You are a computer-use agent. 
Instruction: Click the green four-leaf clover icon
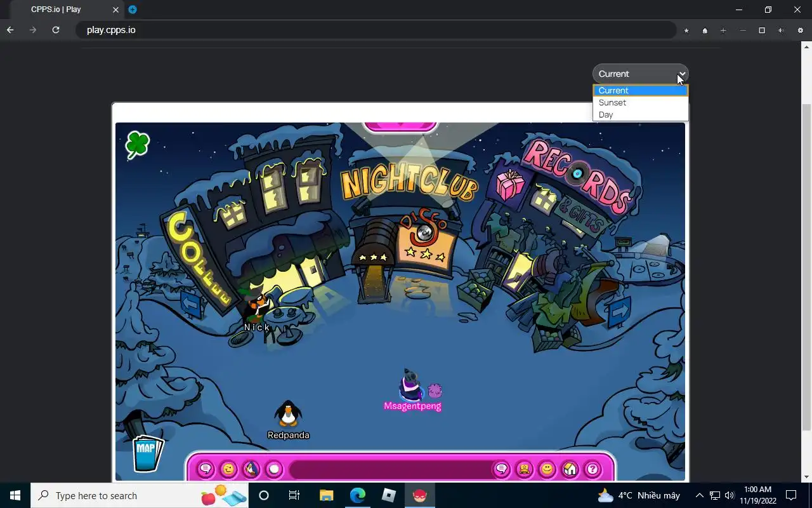point(137,144)
